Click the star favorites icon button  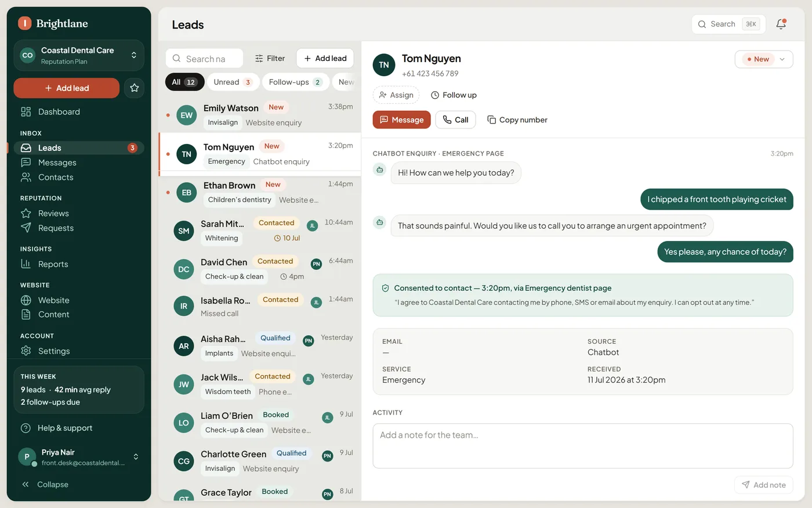135,88
